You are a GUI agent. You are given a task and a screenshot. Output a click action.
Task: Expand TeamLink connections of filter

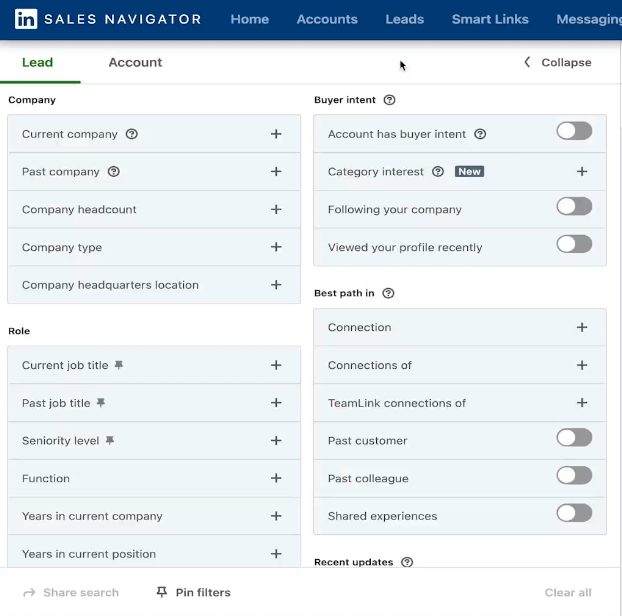582,403
